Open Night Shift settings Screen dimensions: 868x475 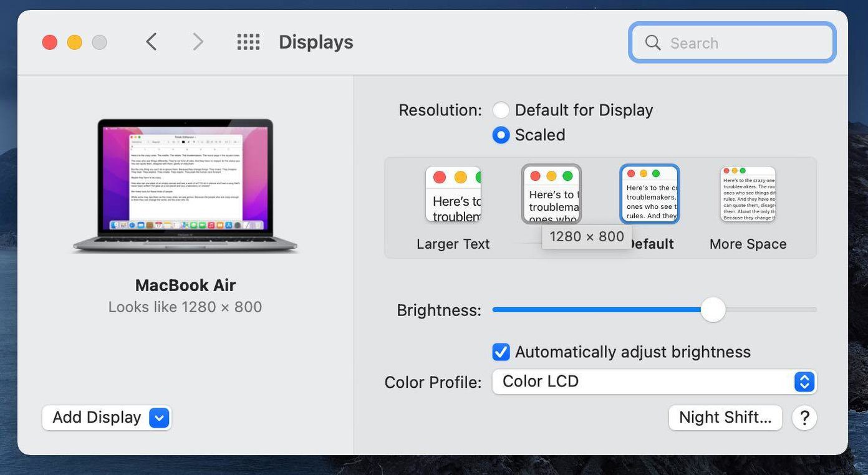(x=725, y=418)
